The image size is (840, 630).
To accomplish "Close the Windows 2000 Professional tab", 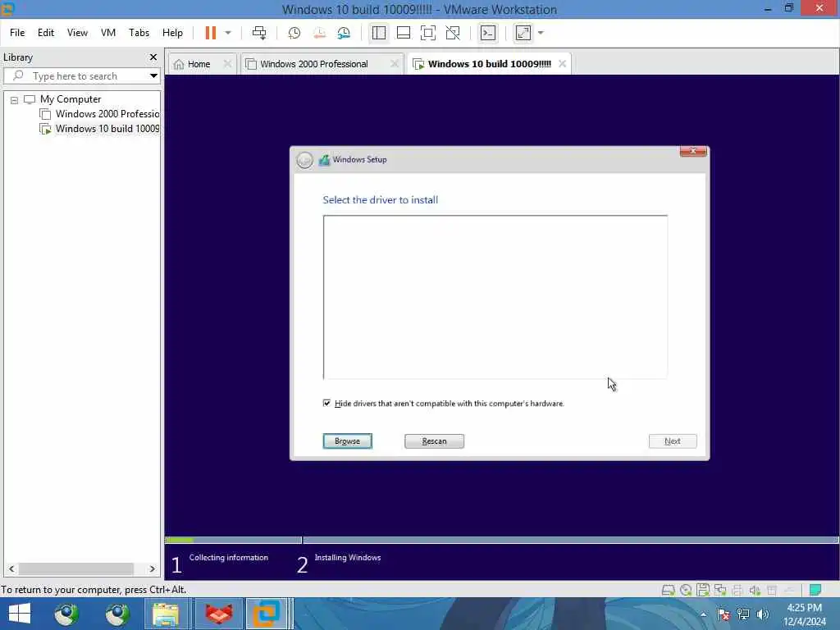I will [x=395, y=64].
